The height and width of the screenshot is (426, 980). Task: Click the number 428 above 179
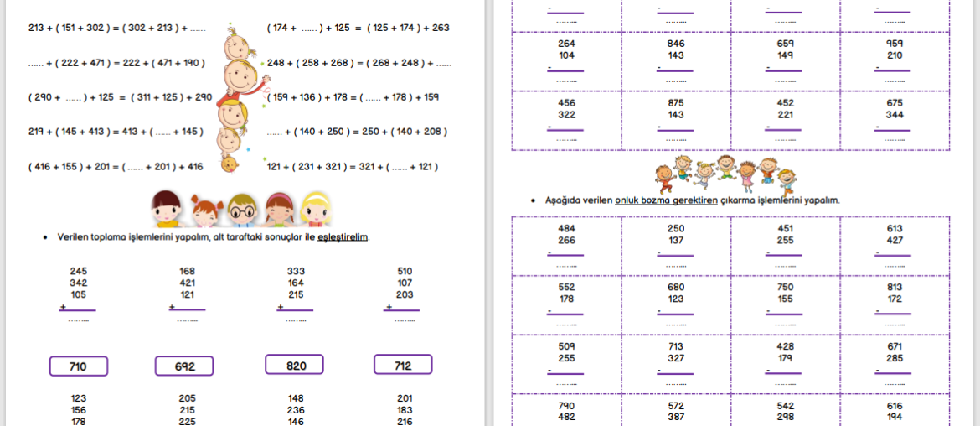click(785, 346)
